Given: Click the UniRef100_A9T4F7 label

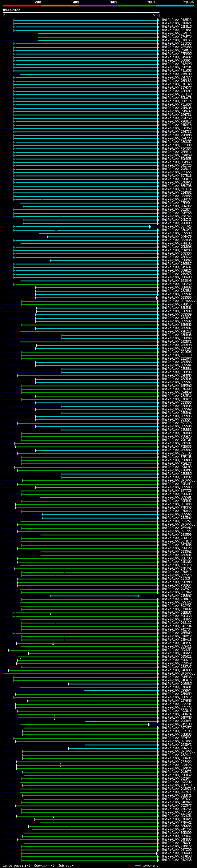Looking at the screenshot, I should click(177, 728).
